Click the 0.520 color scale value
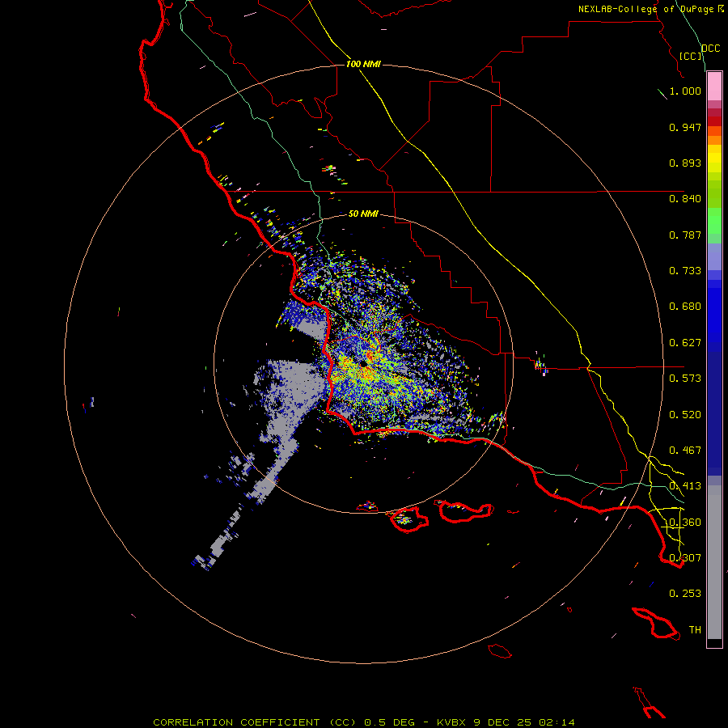The width and height of the screenshot is (728, 728). point(685,415)
